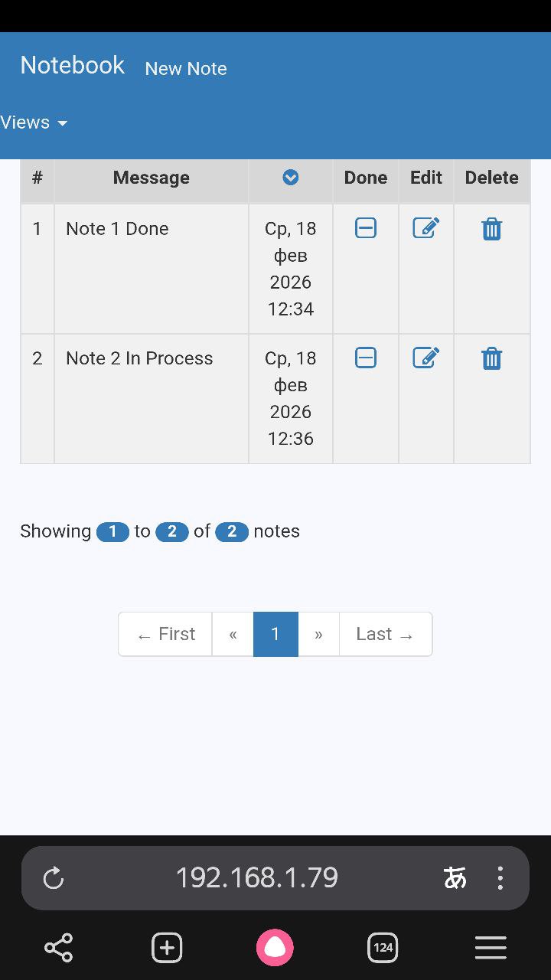Show the 124 open tabs

[383, 948]
